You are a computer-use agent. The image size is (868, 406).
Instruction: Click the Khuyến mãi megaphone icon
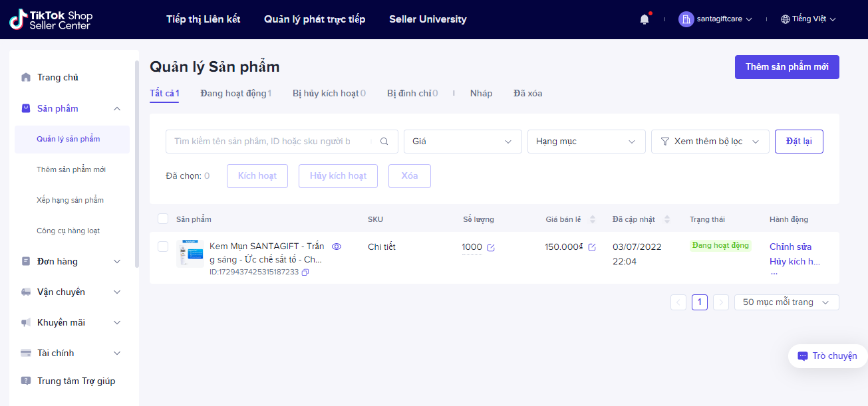pyautogui.click(x=26, y=322)
